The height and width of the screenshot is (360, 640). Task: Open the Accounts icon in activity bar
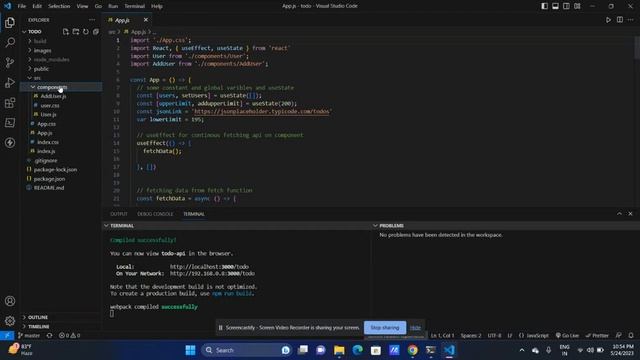10,301
